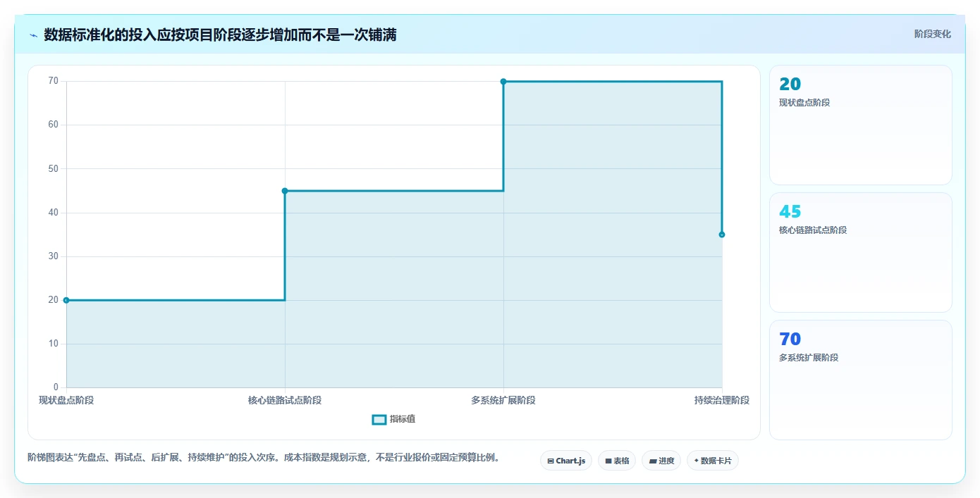Select the data point at 核心链路试点阶段 value 45
Image resolution: width=980 pixels, height=498 pixels.
pos(285,191)
